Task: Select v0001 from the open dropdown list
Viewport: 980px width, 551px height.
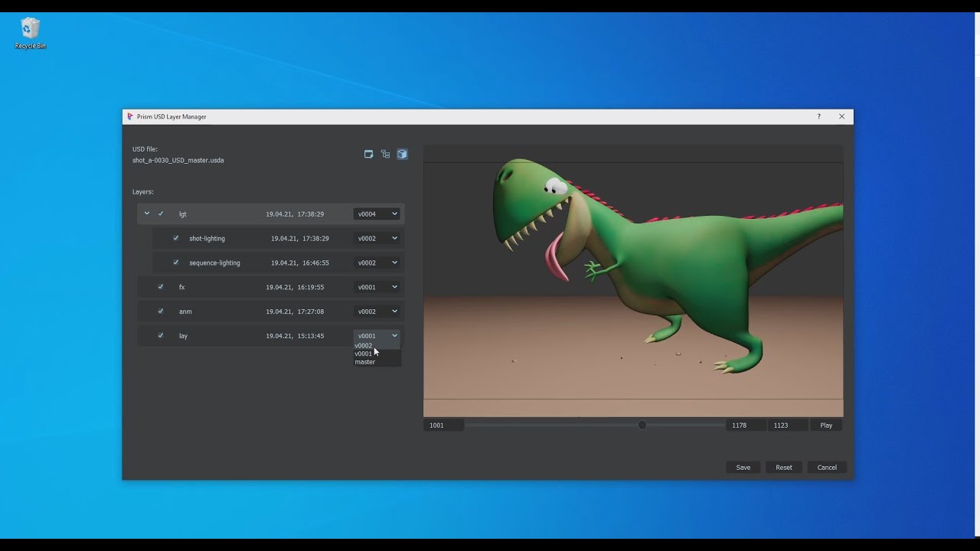Action: click(x=377, y=354)
